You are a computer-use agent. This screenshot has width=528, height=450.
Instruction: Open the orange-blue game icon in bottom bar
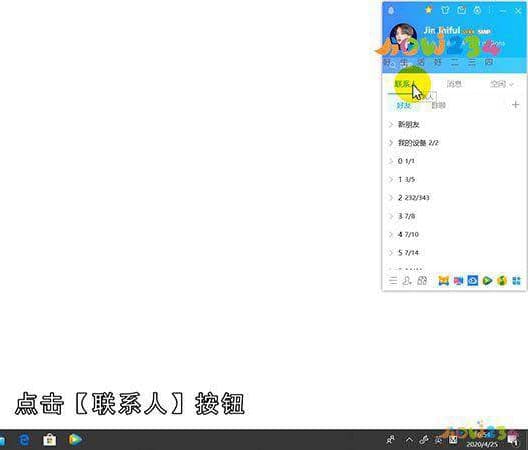click(444, 281)
